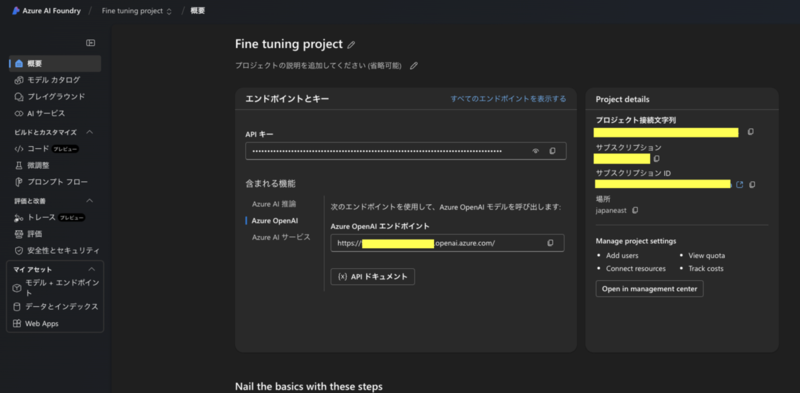Select the Azure OpenAI tab
The image size is (800, 393).
click(275, 220)
